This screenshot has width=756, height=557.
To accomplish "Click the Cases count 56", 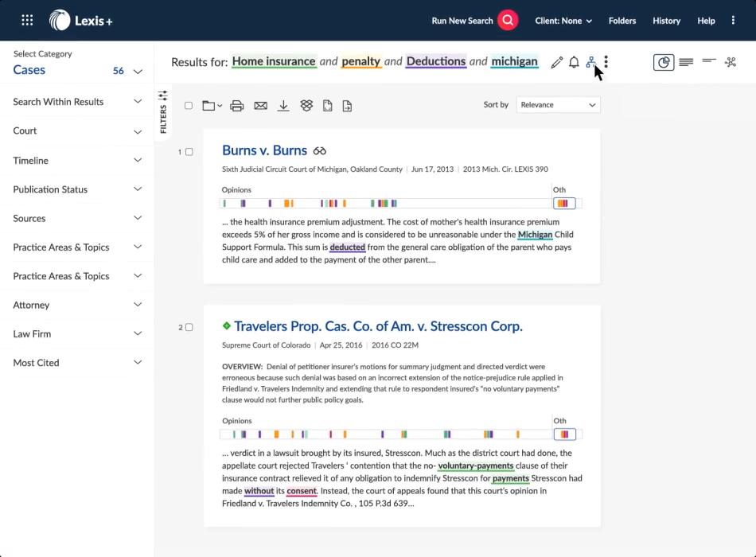I will coord(118,71).
